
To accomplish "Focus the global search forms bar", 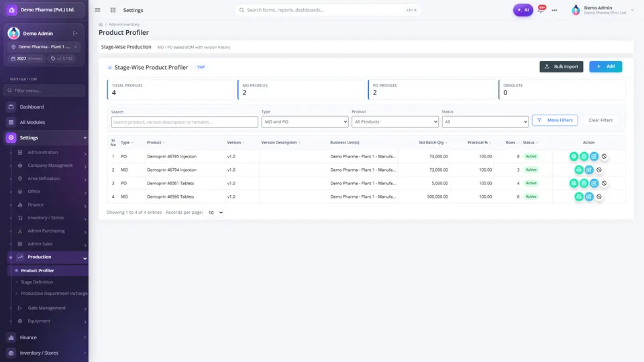I will click(328, 10).
